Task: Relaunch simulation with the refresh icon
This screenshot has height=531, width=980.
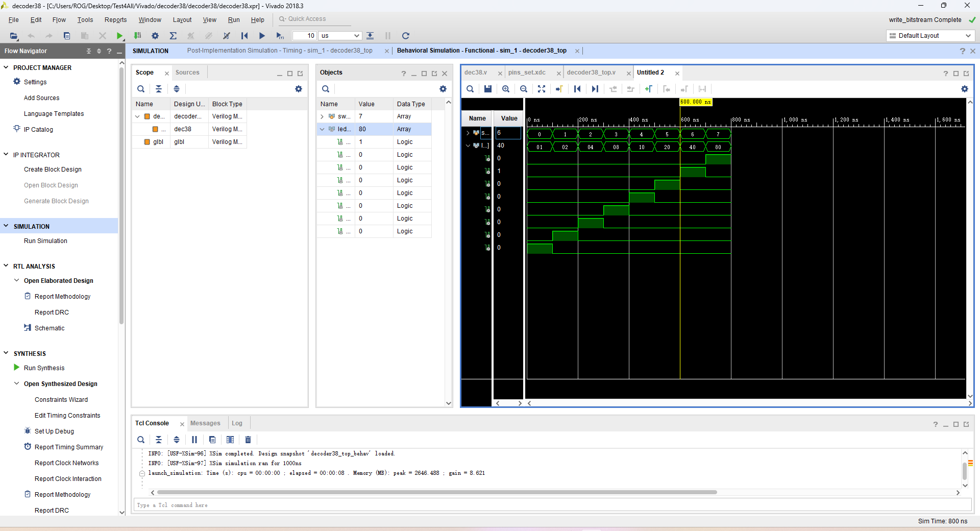Action: (406, 36)
